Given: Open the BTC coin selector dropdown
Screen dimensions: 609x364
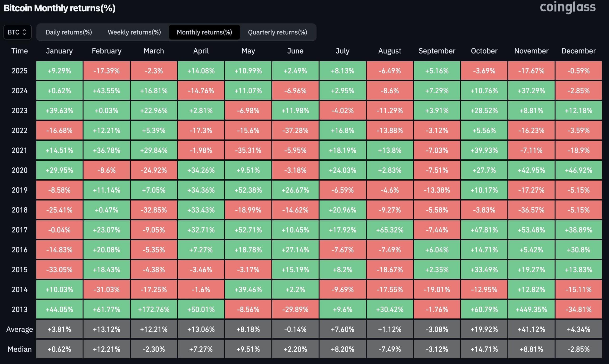Looking at the screenshot, I should (x=17, y=32).
